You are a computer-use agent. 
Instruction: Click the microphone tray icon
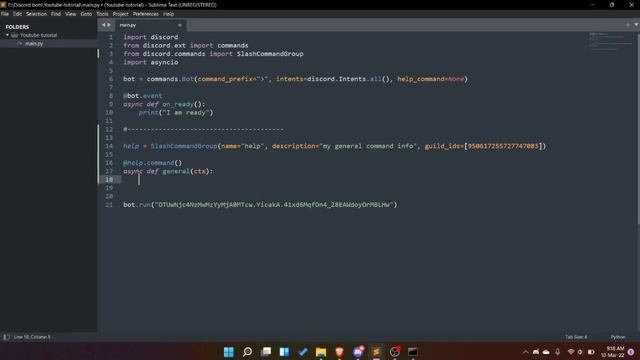[558, 352]
